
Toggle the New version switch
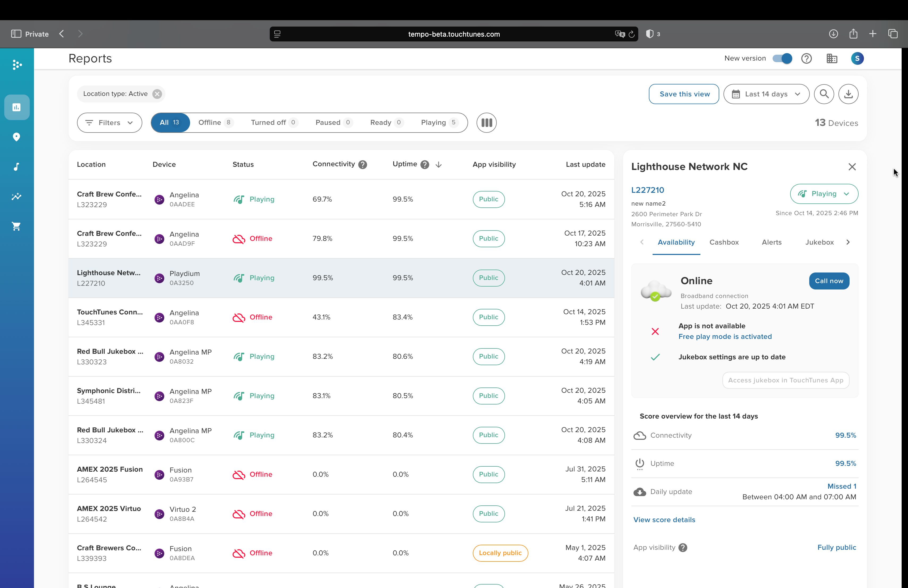click(x=782, y=58)
